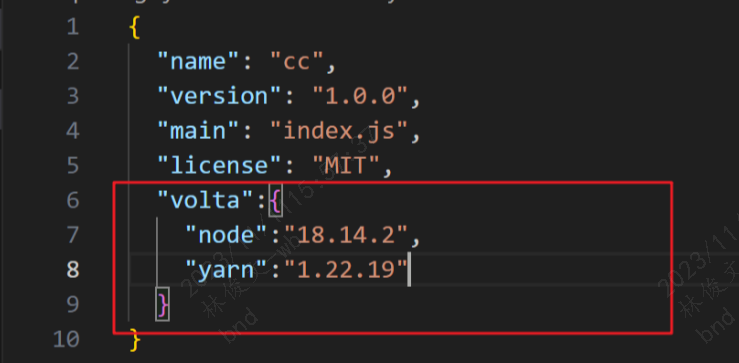Click the highlighted opening brace after volta
Viewport: 739px width, 363px height.
click(275, 201)
